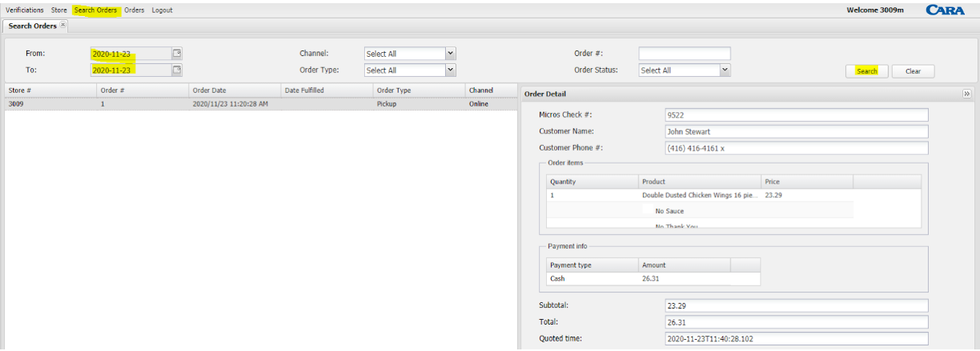Sort by Order Type column header
980x351 pixels.
[419, 91]
